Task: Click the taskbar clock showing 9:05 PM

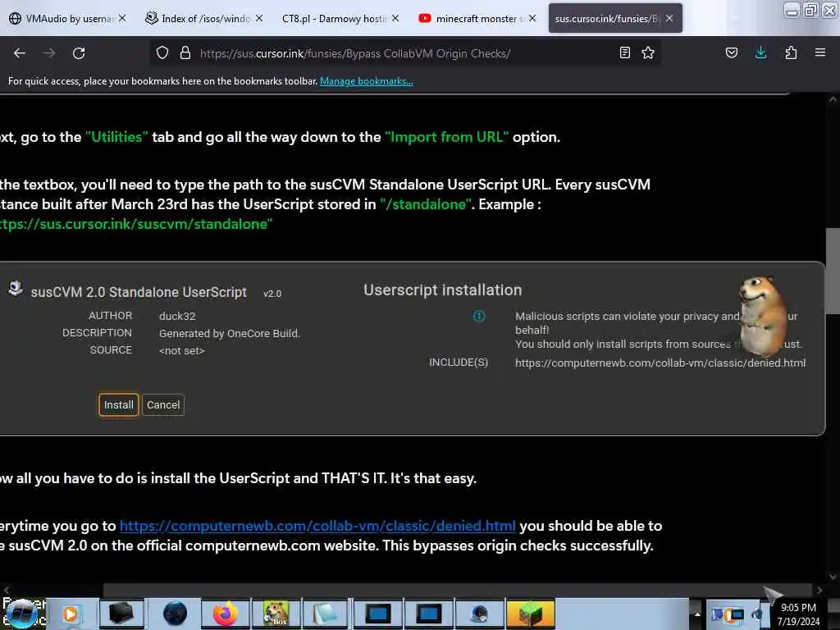Action: pos(798,614)
